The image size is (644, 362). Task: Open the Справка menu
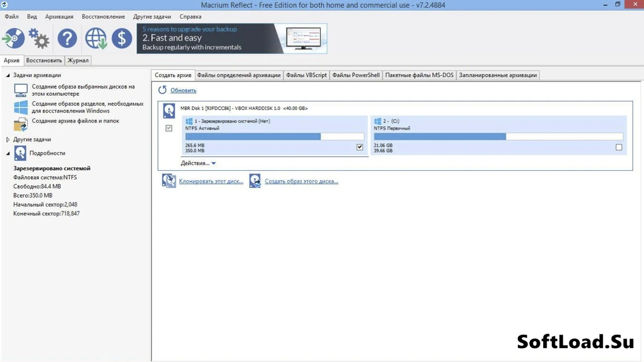click(x=191, y=17)
